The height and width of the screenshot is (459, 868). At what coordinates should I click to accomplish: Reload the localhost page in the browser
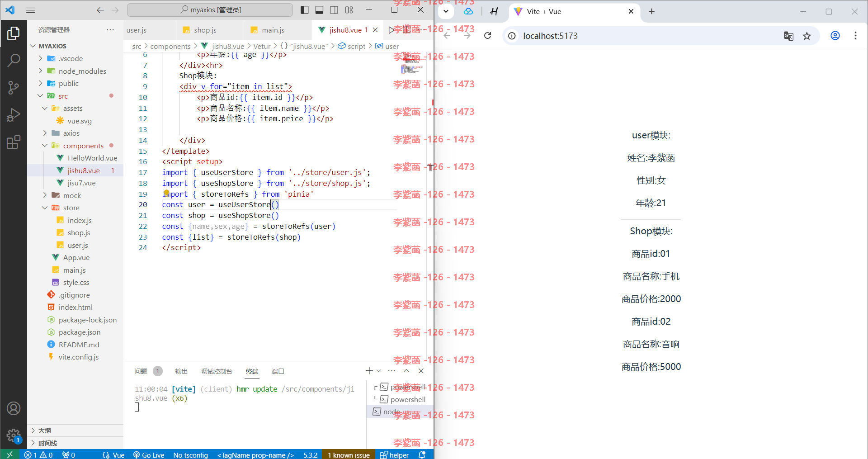pos(487,36)
